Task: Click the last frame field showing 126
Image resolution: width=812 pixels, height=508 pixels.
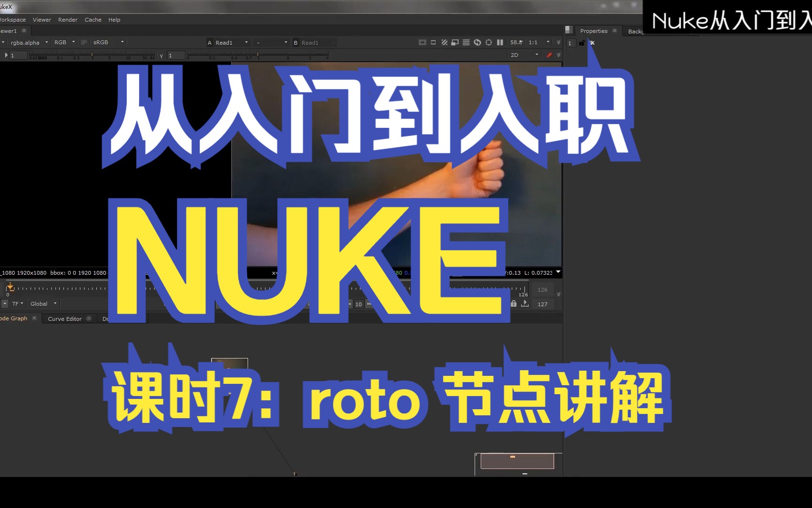Action: tap(542, 290)
